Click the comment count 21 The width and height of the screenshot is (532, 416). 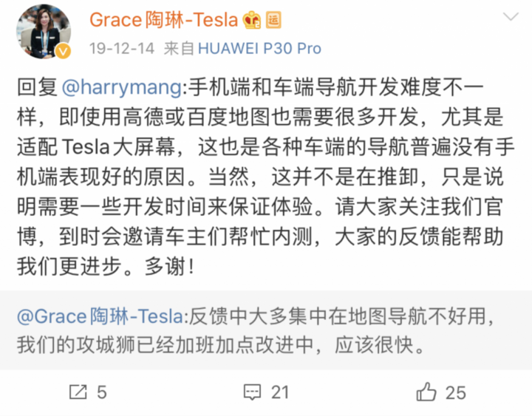click(279, 392)
